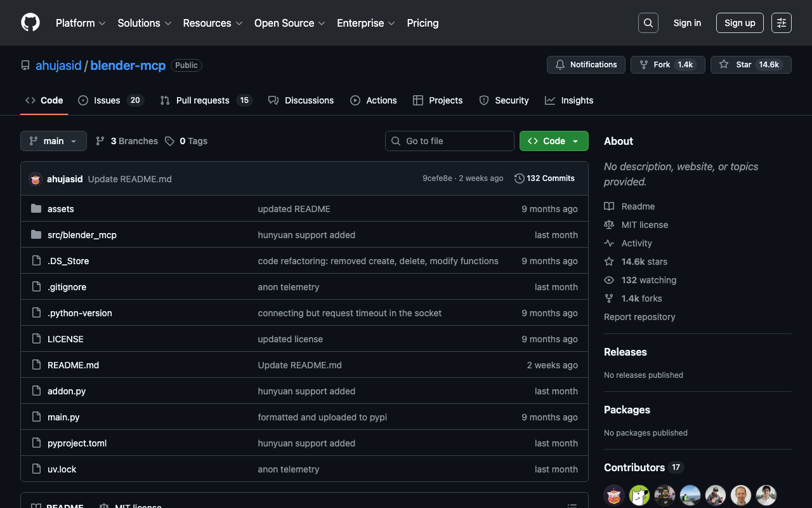812x508 pixels.
Task: Click the first contributor avatar
Action: point(614,495)
